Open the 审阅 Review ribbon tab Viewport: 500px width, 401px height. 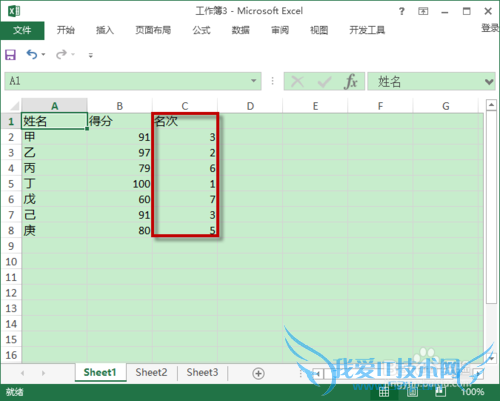280,30
